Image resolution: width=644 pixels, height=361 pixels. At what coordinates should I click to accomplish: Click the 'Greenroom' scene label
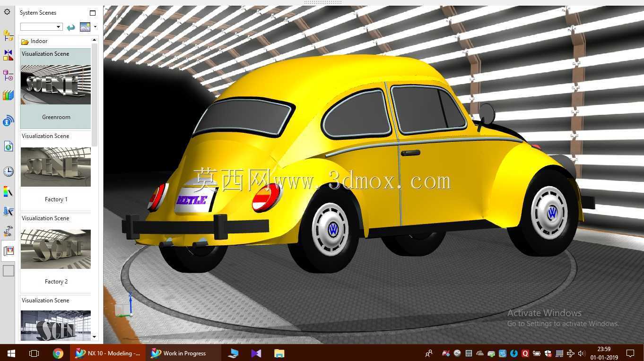56,117
